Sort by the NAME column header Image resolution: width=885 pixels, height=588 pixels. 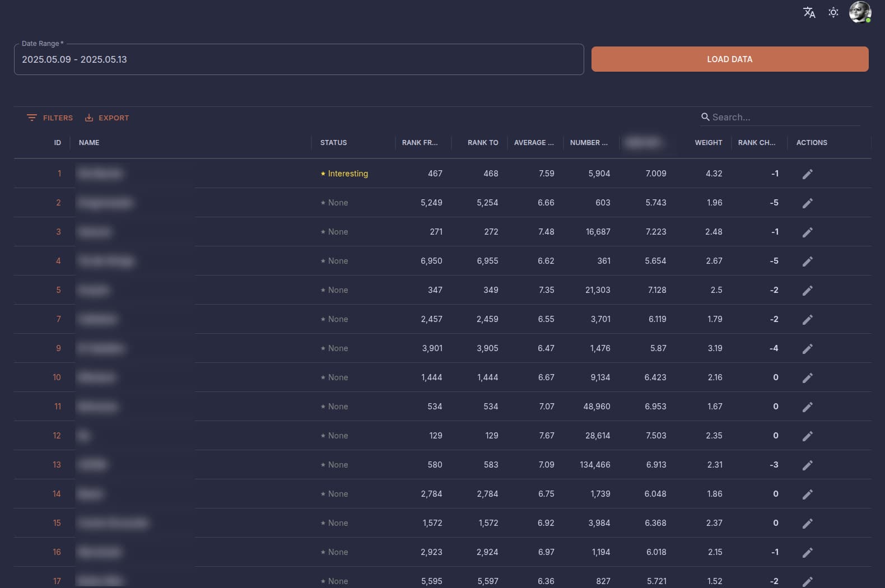[x=89, y=143]
